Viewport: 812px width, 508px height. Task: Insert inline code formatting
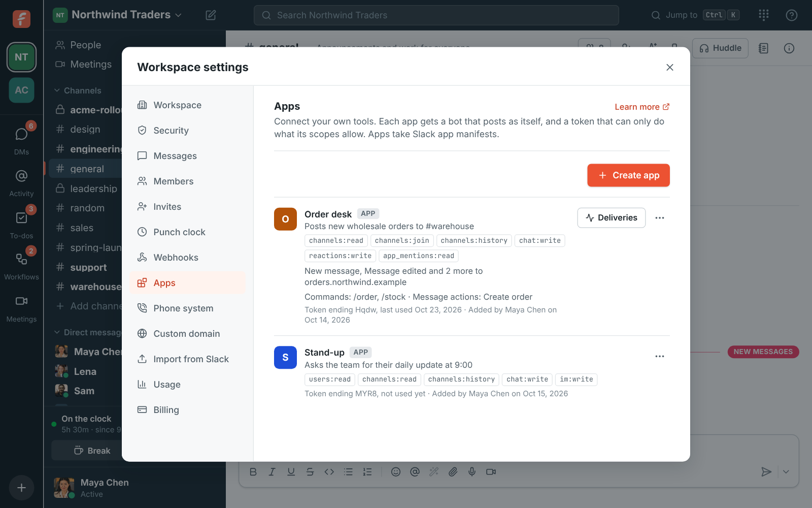(x=329, y=472)
